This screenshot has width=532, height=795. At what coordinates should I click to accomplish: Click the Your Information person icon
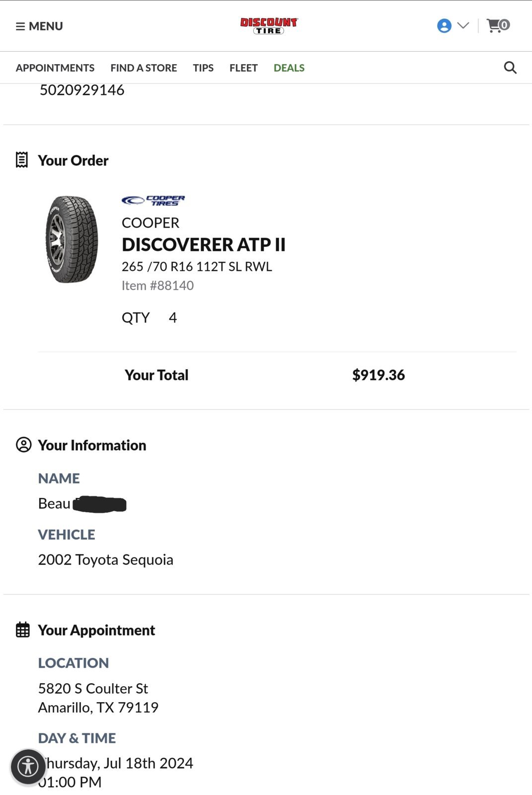tap(23, 445)
